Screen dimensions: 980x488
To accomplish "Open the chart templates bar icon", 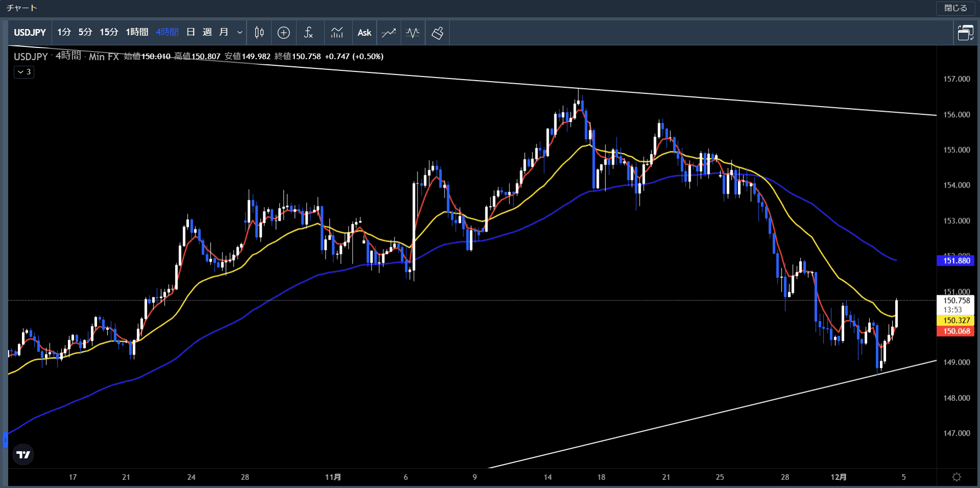I will (337, 33).
